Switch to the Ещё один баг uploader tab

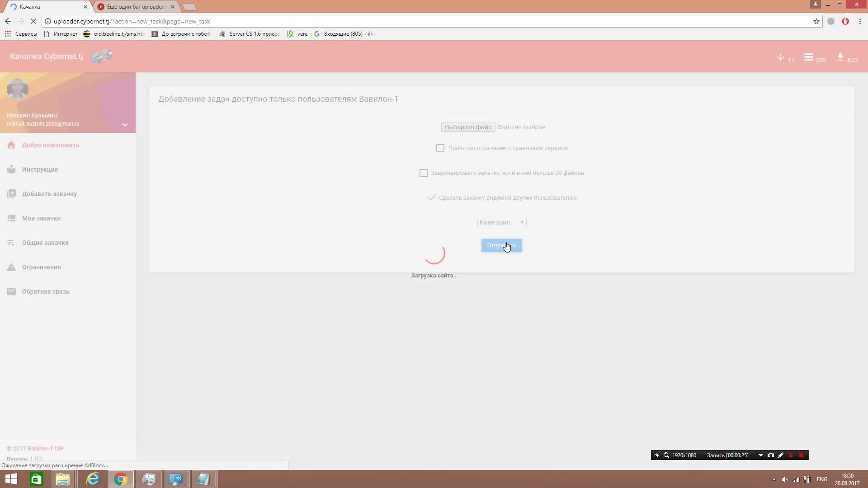136,7
